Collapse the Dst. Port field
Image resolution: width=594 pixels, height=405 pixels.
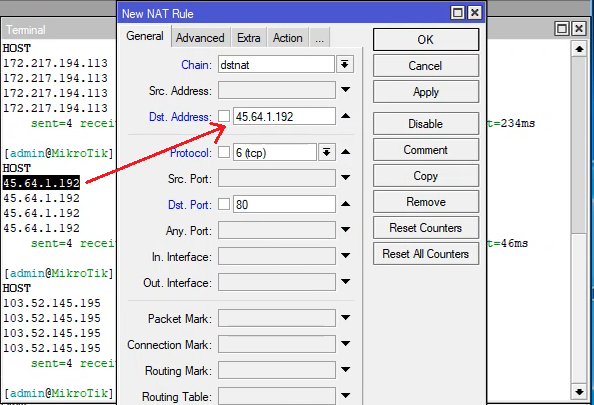345,204
